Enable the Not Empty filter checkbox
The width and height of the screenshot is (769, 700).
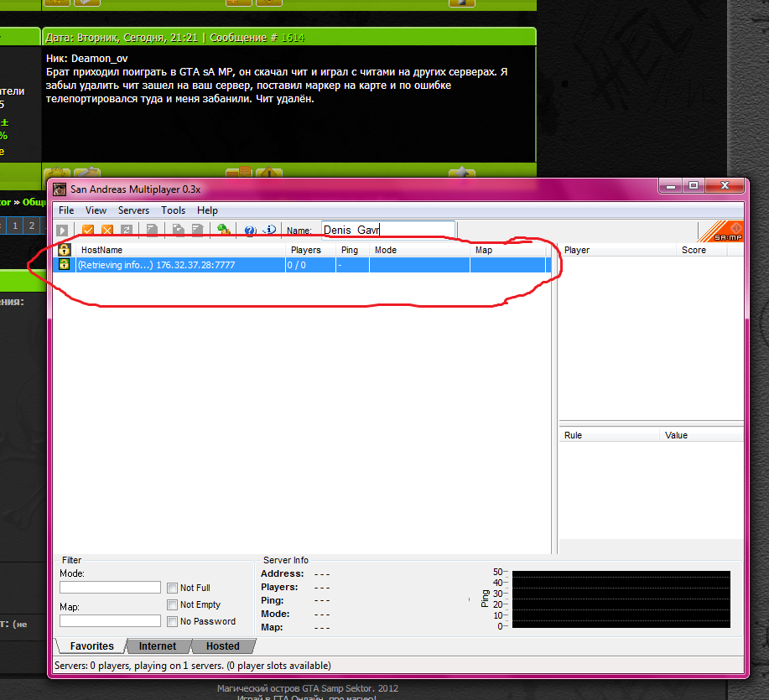(x=172, y=604)
